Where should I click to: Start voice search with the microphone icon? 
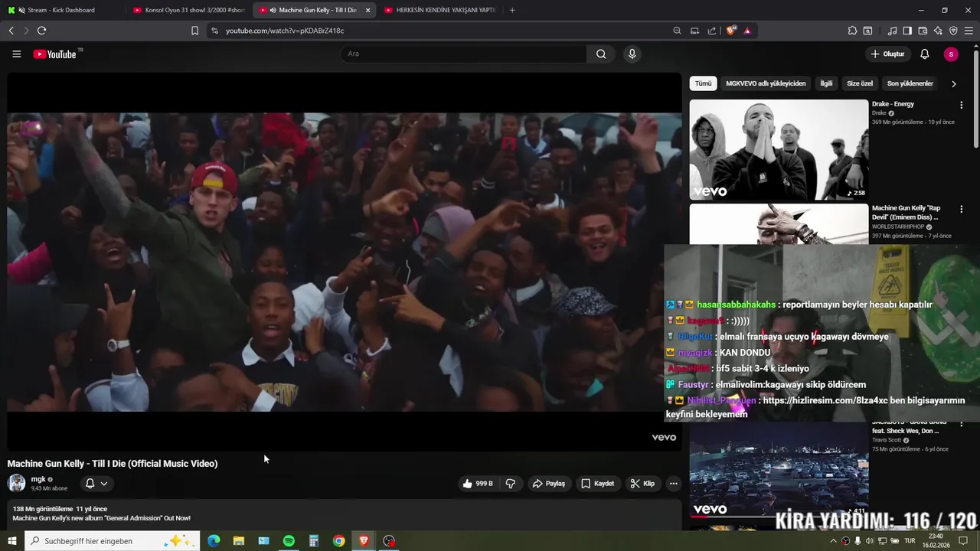[632, 54]
